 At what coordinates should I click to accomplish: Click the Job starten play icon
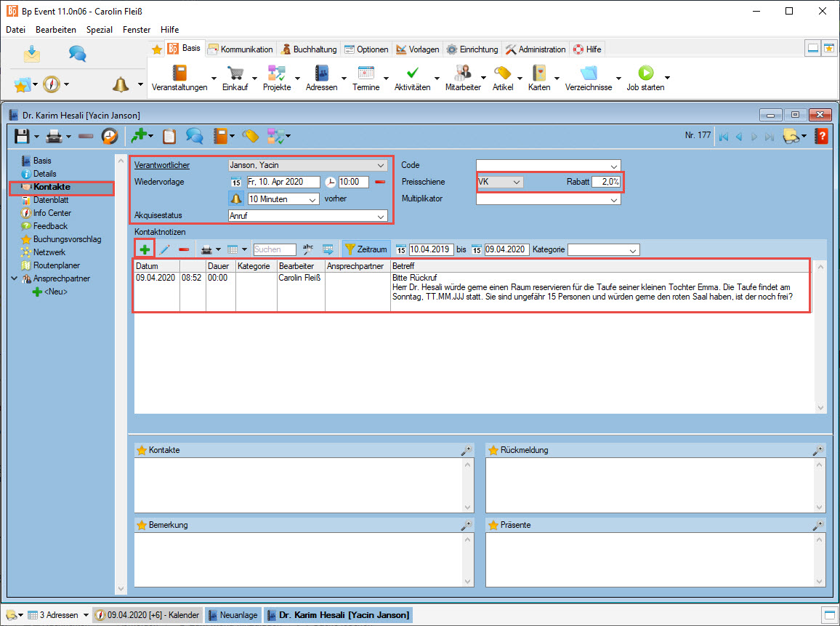645,73
